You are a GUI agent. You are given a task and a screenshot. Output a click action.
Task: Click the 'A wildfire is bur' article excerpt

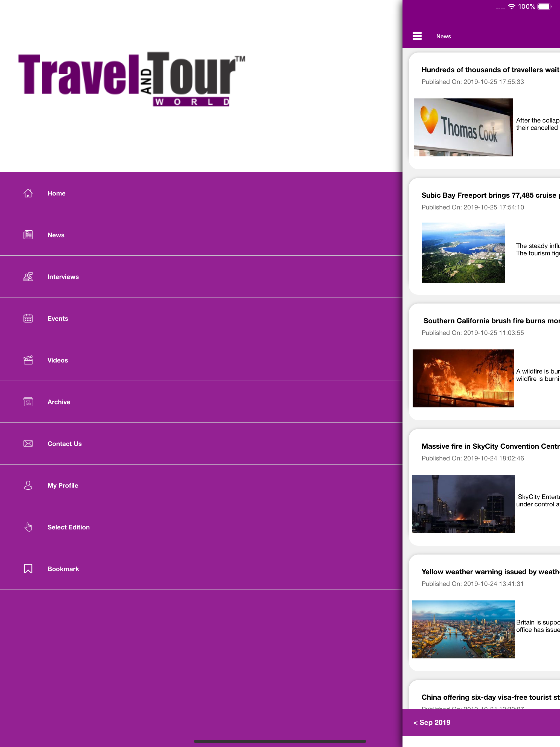pos(538,375)
